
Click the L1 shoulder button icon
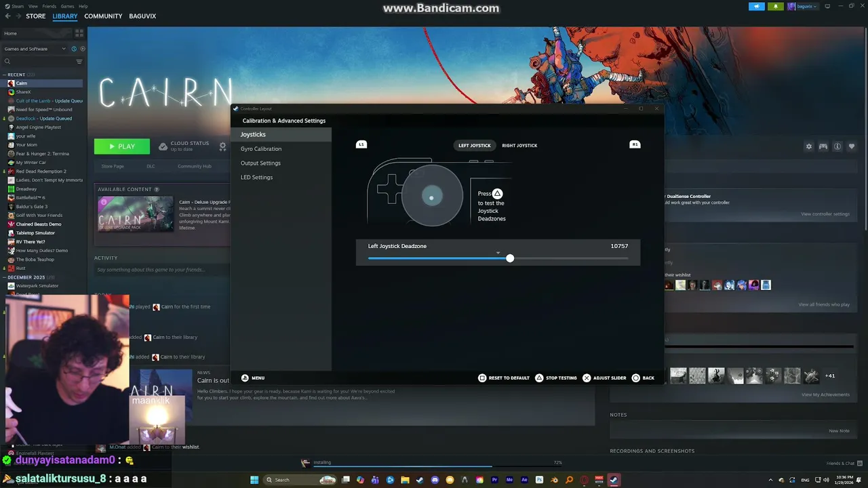coord(361,144)
